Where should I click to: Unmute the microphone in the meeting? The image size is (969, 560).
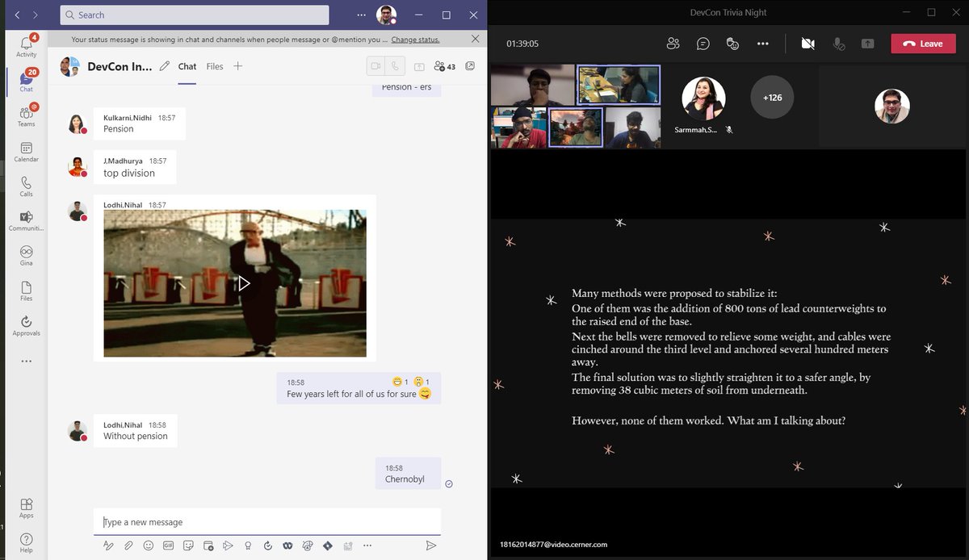pos(839,44)
